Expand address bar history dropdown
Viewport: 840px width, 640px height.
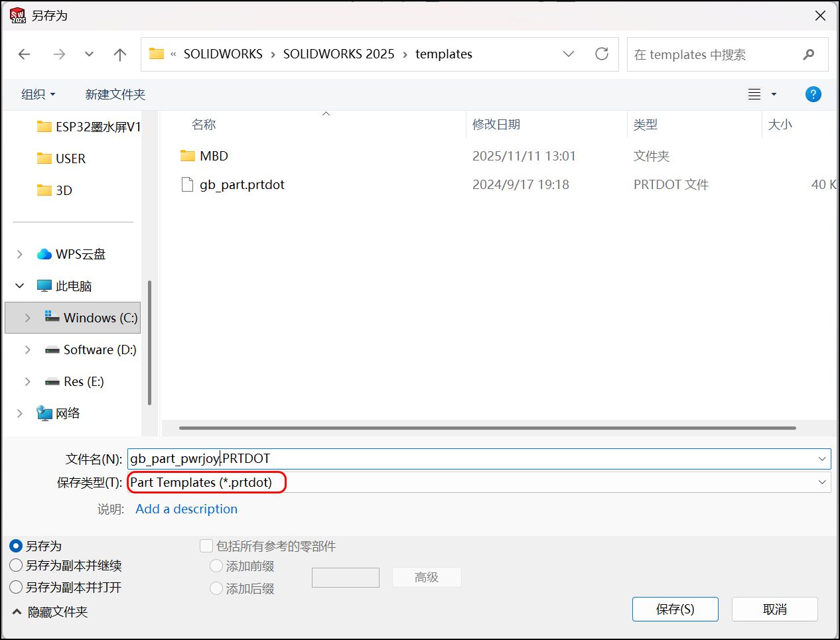pos(569,54)
